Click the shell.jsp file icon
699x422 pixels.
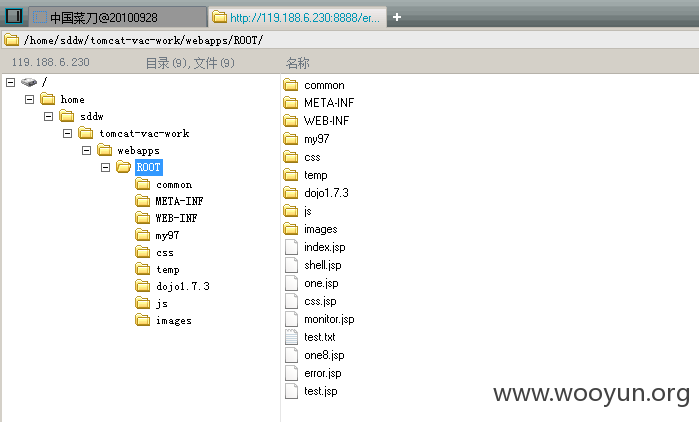point(291,265)
